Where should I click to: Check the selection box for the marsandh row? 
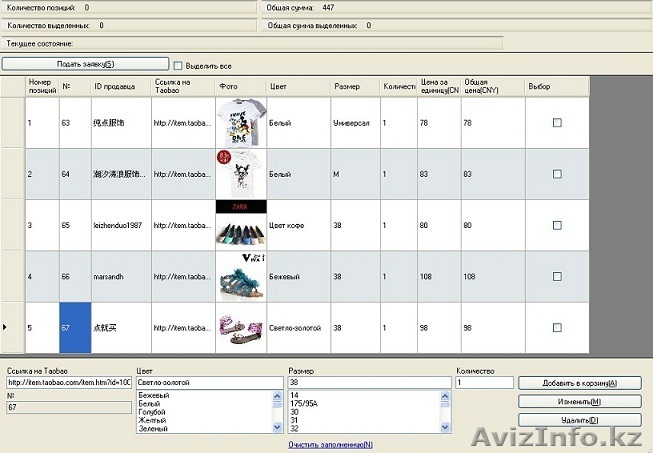click(557, 276)
